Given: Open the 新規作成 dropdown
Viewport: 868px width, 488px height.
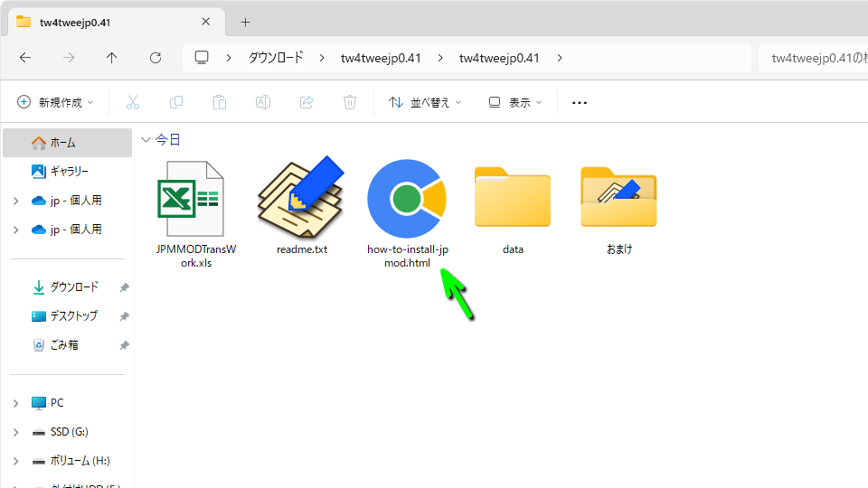Looking at the screenshot, I should [x=55, y=102].
